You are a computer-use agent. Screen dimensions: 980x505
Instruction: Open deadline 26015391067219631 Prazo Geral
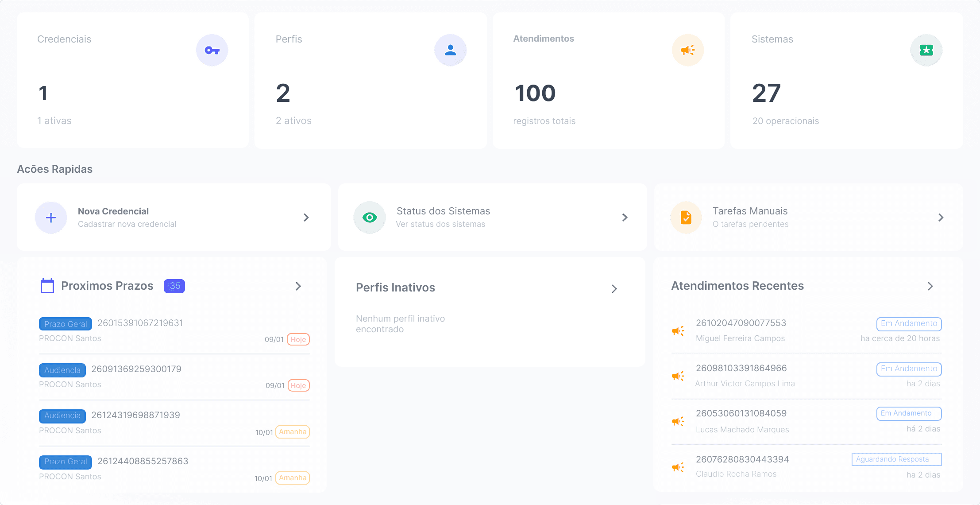coord(140,323)
